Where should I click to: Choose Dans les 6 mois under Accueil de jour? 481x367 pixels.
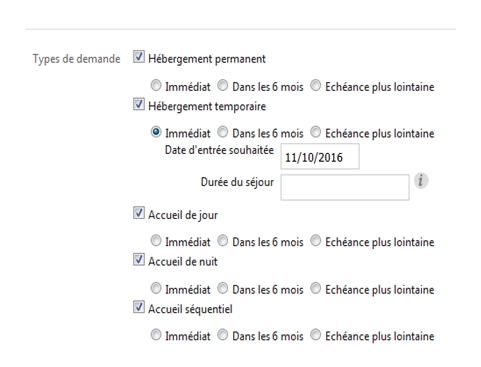223,241
